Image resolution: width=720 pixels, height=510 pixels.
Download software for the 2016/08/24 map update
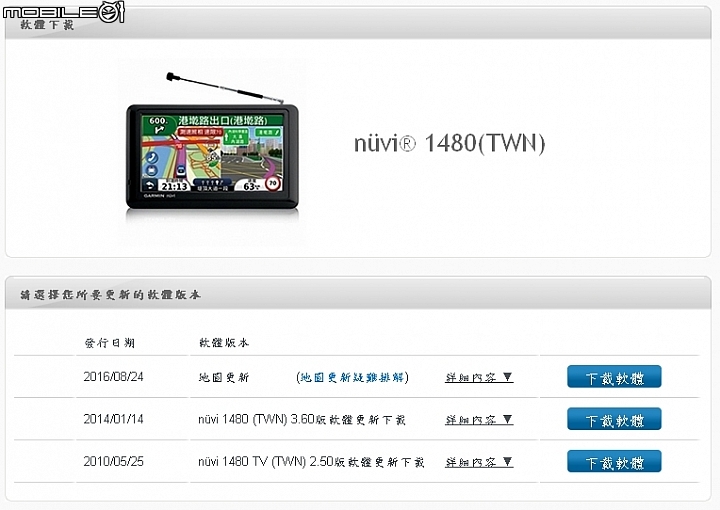tap(614, 377)
